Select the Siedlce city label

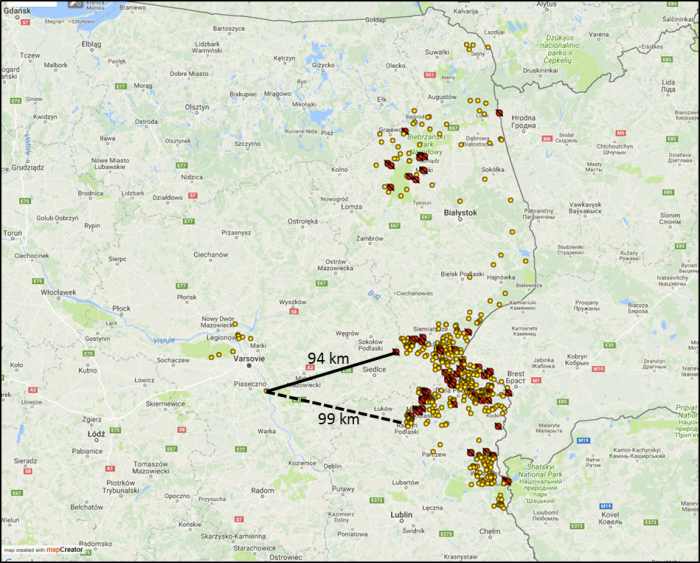[374, 369]
